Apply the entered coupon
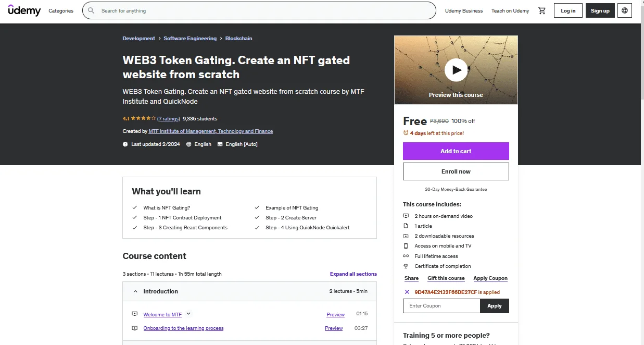This screenshot has width=644, height=345. pyautogui.click(x=495, y=306)
